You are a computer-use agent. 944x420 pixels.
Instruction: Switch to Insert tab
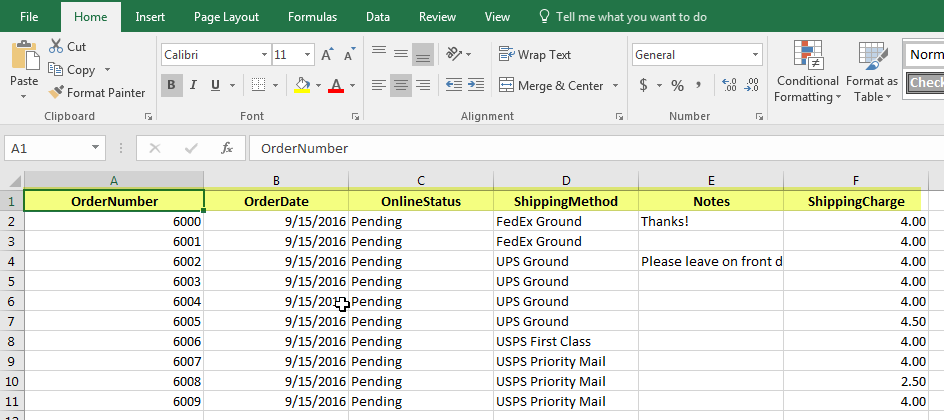click(150, 17)
